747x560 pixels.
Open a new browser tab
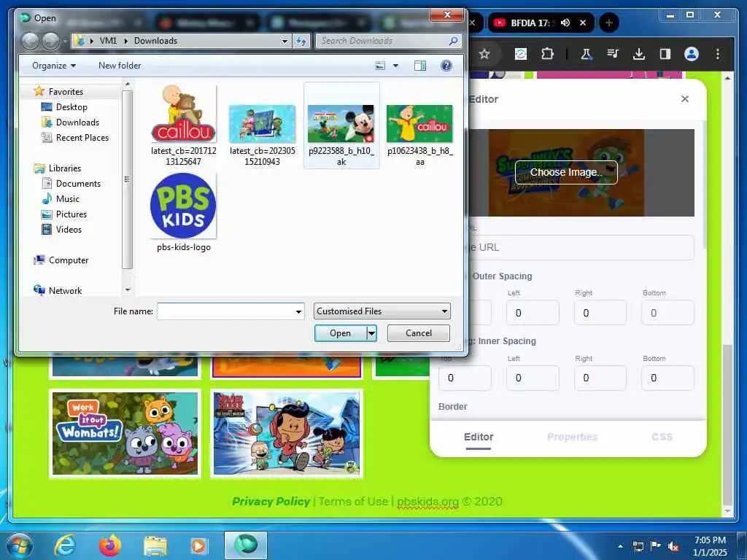pyautogui.click(x=609, y=23)
